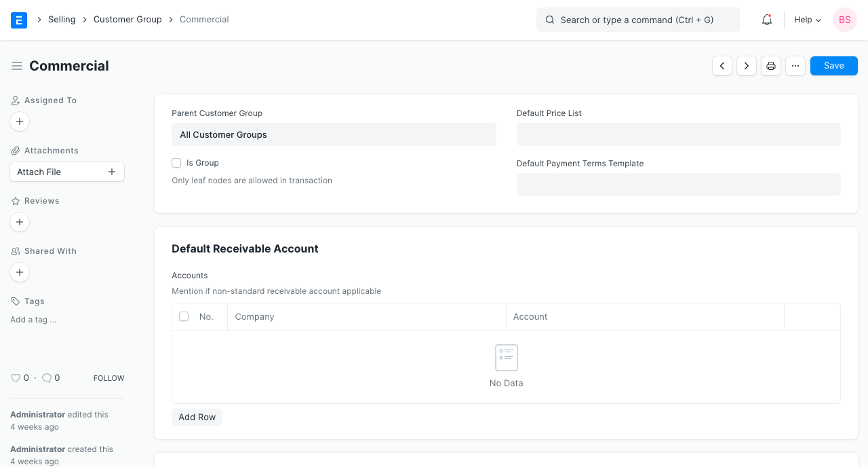Screen dimensions: 868x467
Task: Open the notifications bell
Action: (x=767, y=20)
